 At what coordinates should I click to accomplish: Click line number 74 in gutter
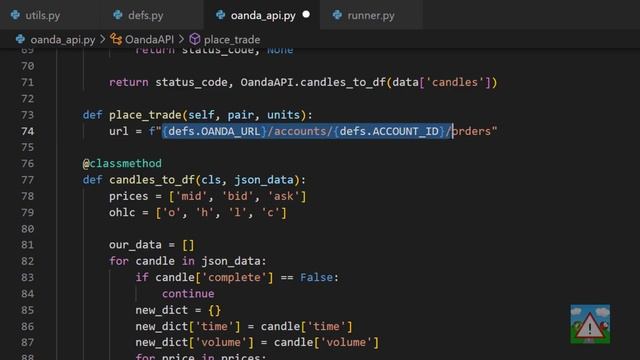tap(27, 131)
